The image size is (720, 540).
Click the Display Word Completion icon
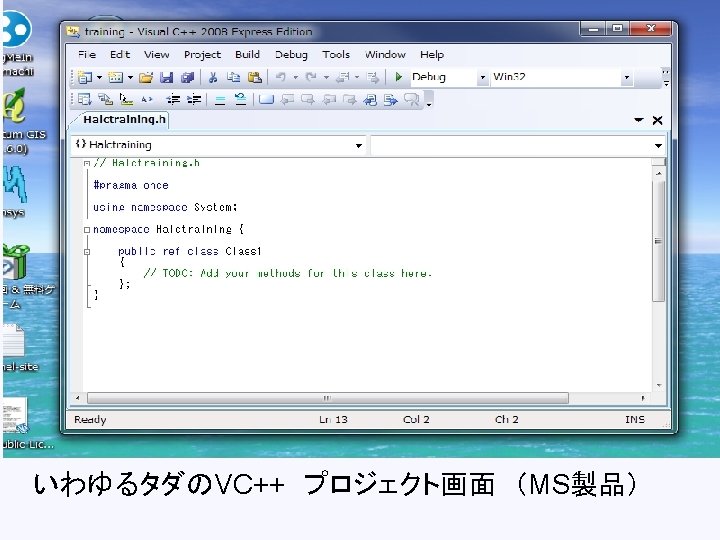(146, 99)
